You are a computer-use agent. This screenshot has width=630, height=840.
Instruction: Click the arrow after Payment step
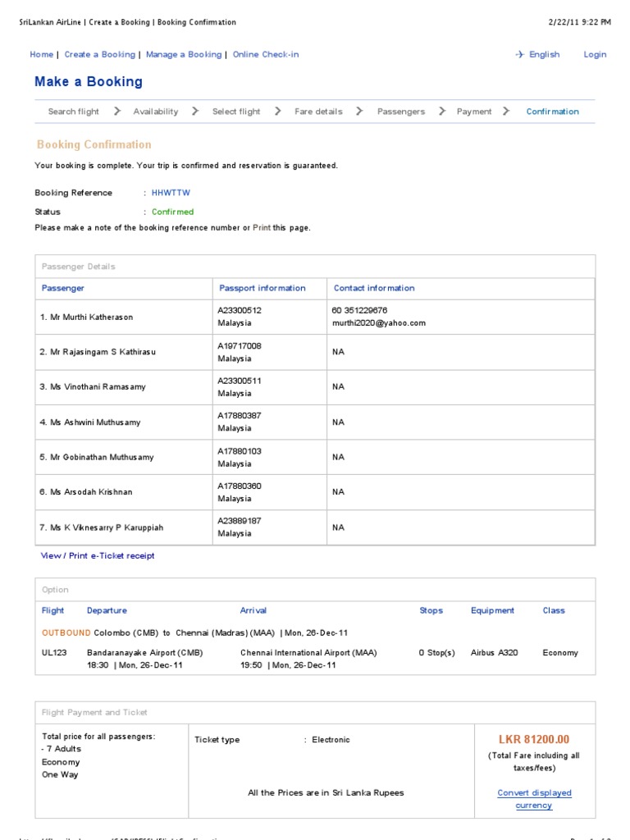point(506,111)
